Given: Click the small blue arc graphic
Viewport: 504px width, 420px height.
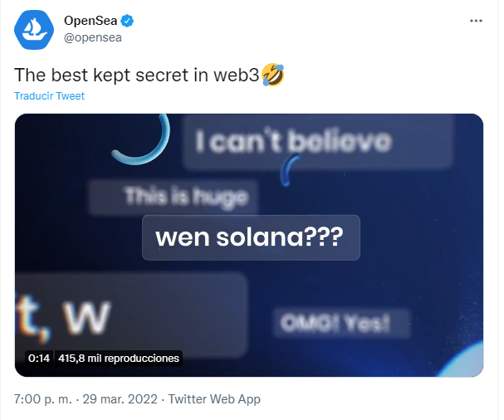Looking at the screenshot, I should (289, 171).
